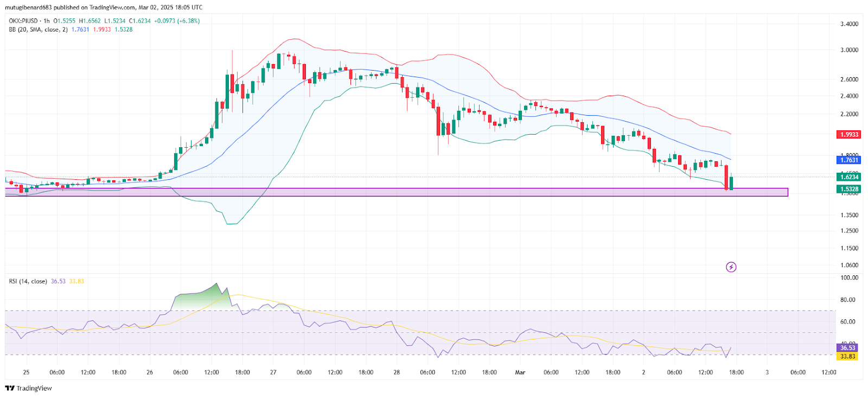Click the 1.0600 price scale label
The image size is (868, 397).
tap(849, 266)
